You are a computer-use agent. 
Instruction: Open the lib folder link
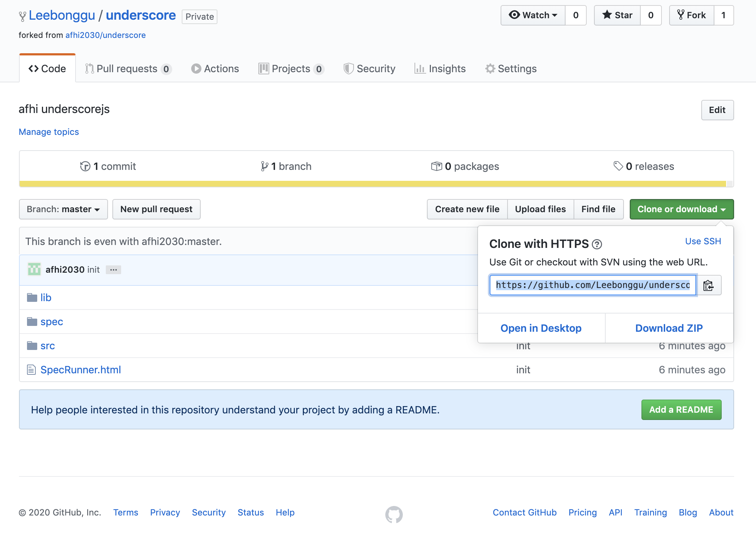click(x=46, y=297)
